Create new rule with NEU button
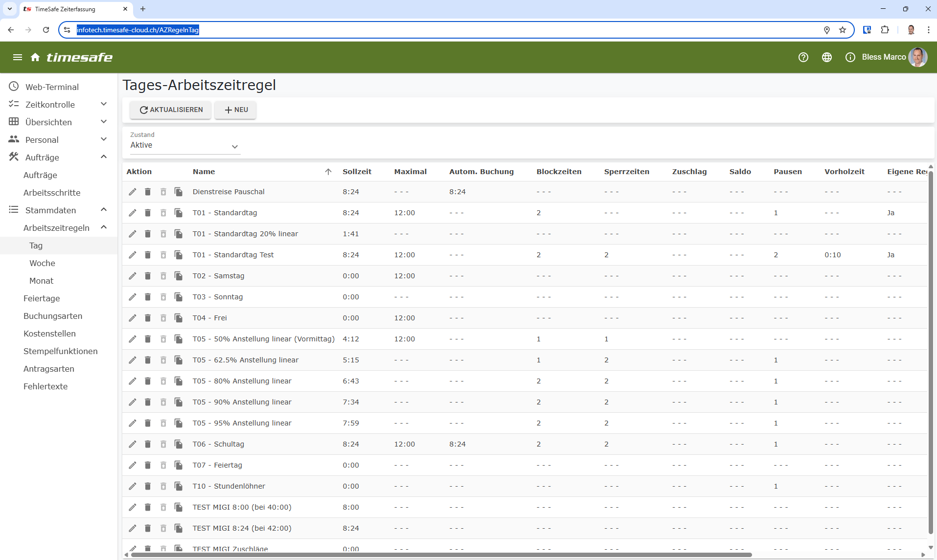937x560 pixels. (236, 110)
